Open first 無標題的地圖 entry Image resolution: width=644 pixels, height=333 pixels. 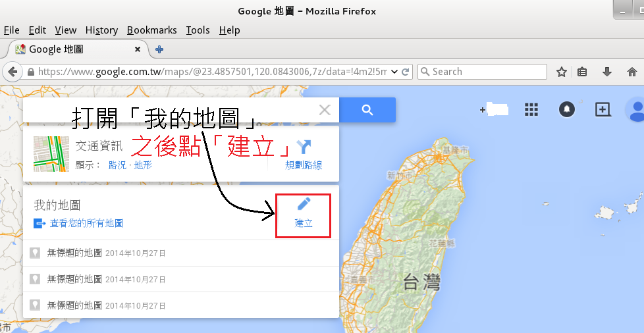(180, 253)
